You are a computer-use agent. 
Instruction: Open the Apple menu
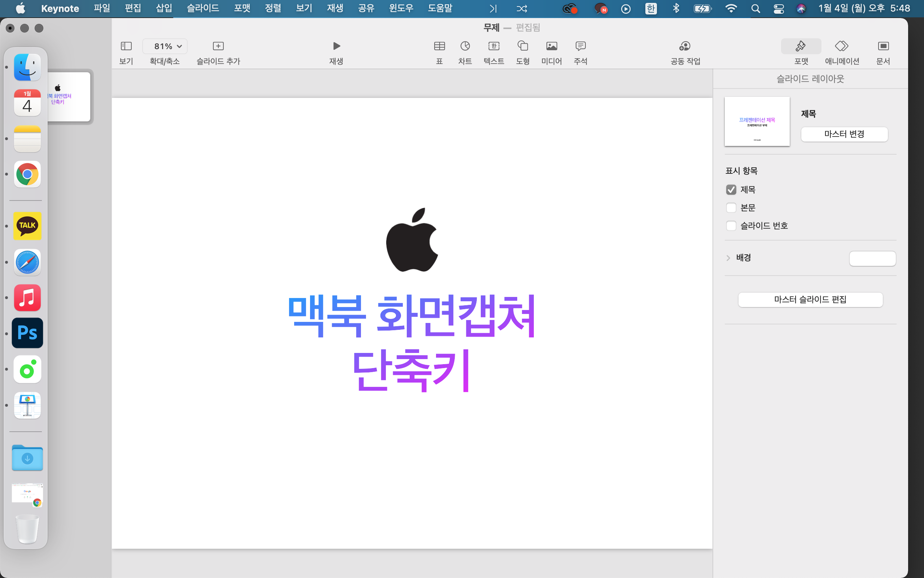click(x=21, y=8)
